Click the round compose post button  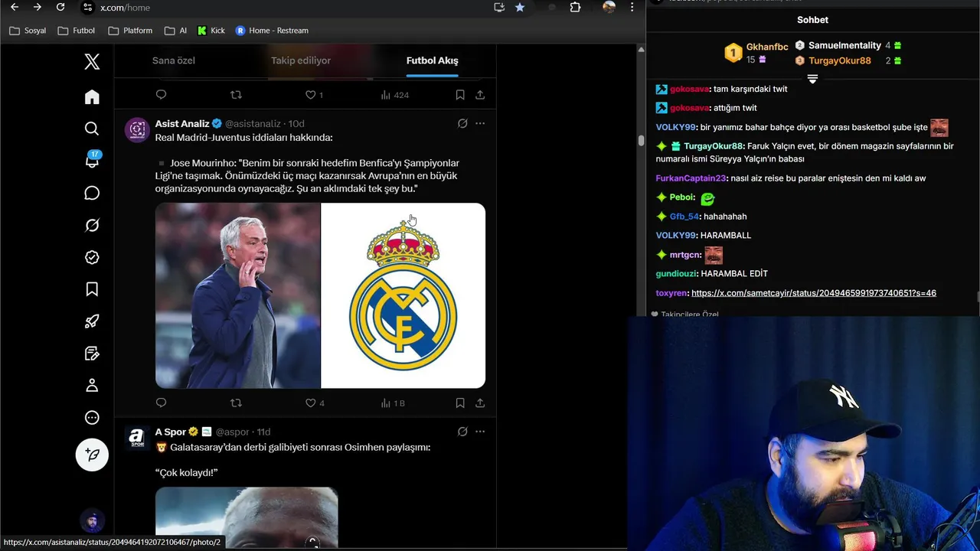coord(92,455)
